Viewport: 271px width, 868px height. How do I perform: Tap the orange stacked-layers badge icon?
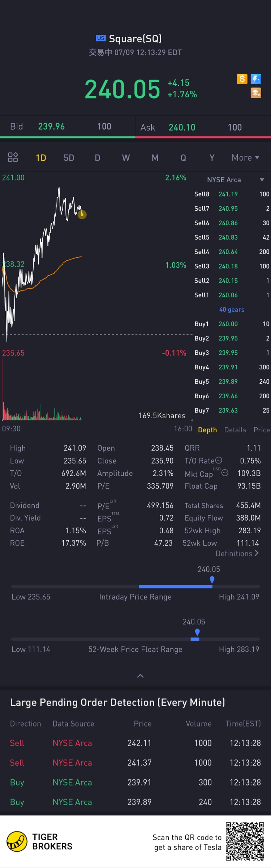[256, 93]
